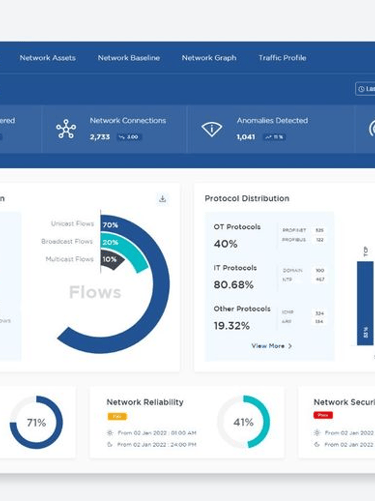Click the Network Reliability sun time icon
The height and width of the screenshot is (501, 375).
(110, 433)
